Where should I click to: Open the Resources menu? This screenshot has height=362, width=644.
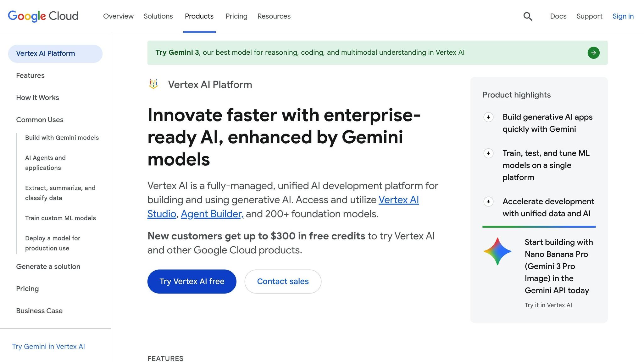coord(274,16)
